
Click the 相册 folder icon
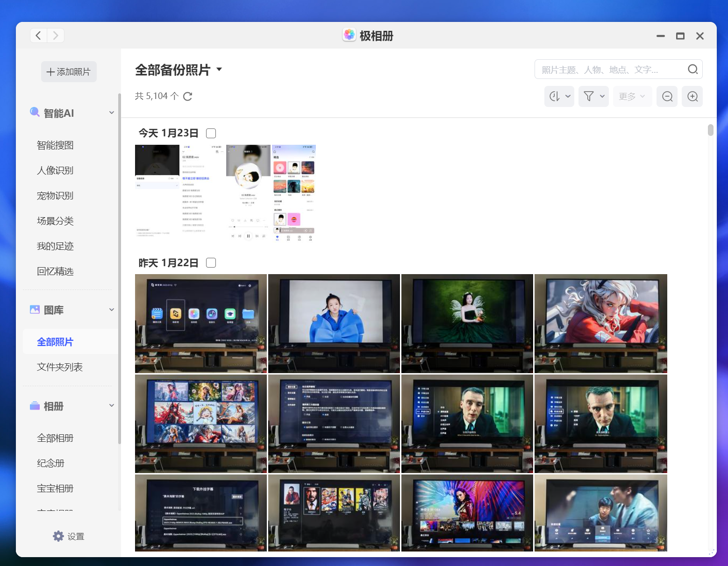pos(35,406)
